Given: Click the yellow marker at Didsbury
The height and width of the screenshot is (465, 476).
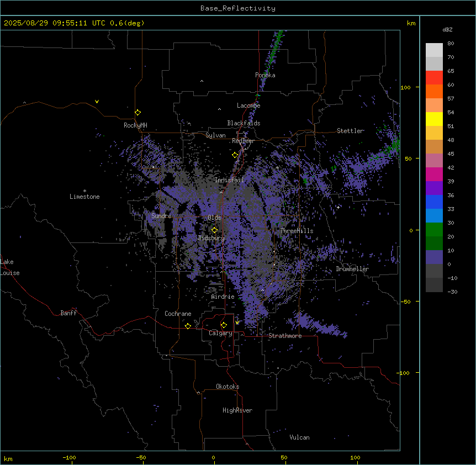Looking at the screenshot, I should click(214, 230).
